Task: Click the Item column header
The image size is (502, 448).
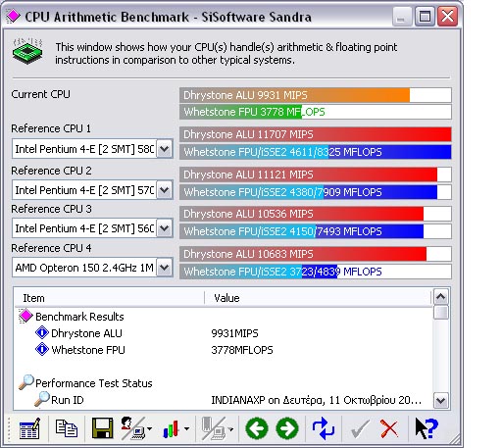Action: (x=110, y=298)
